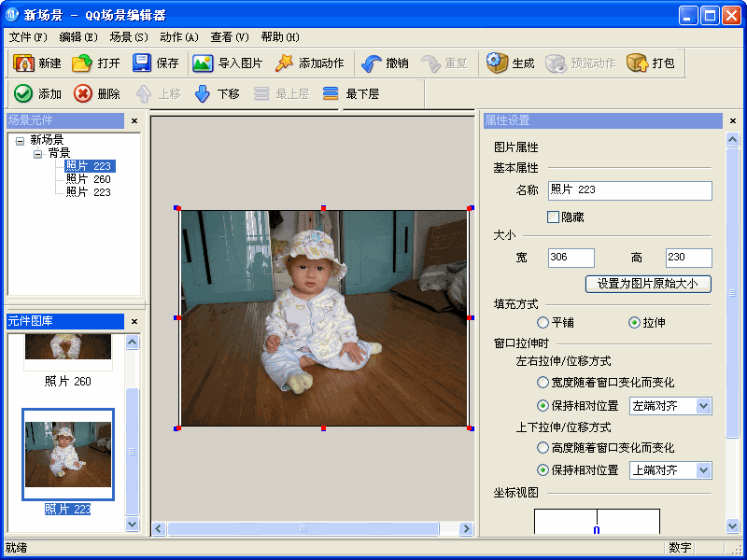747x560 pixels.
Task: Undo with the 撤销 icon
Action: 371,63
